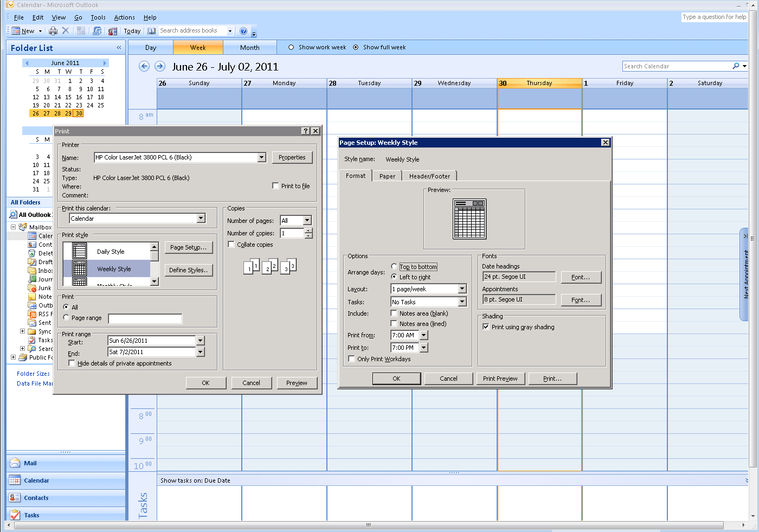Viewport: 759px width, 532px height.
Task: Collapse Folder List with double chevron
Action: point(119,48)
